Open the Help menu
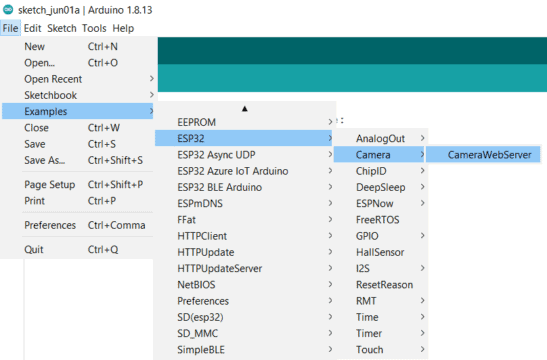 [x=123, y=28]
